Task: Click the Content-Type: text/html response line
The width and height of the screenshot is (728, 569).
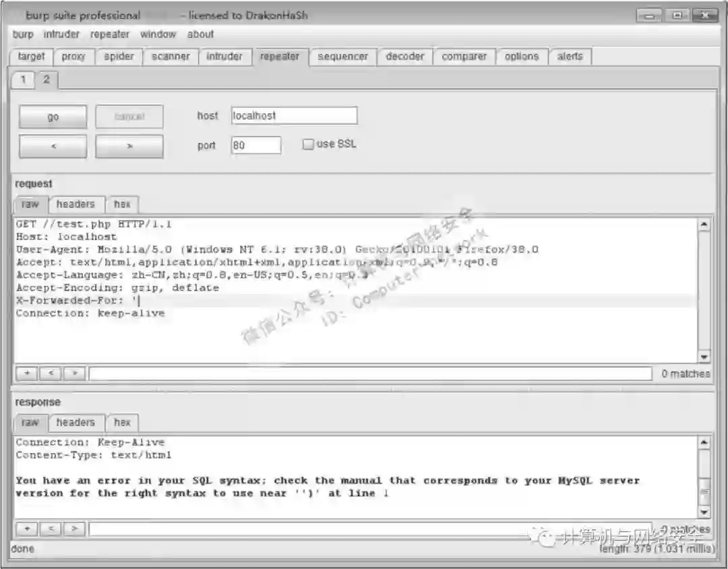Action: click(94, 455)
